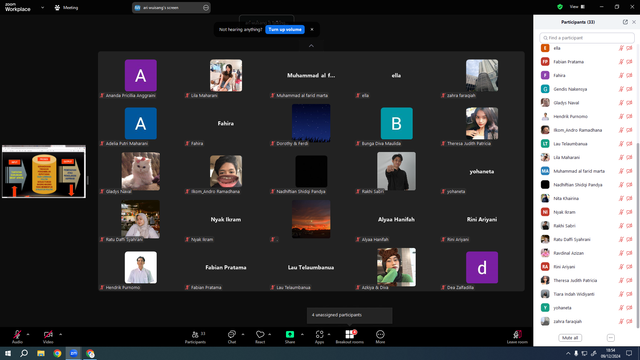Click Gladys Naval's cat avatar tile
This screenshot has height=360, width=640.
point(140,171)
